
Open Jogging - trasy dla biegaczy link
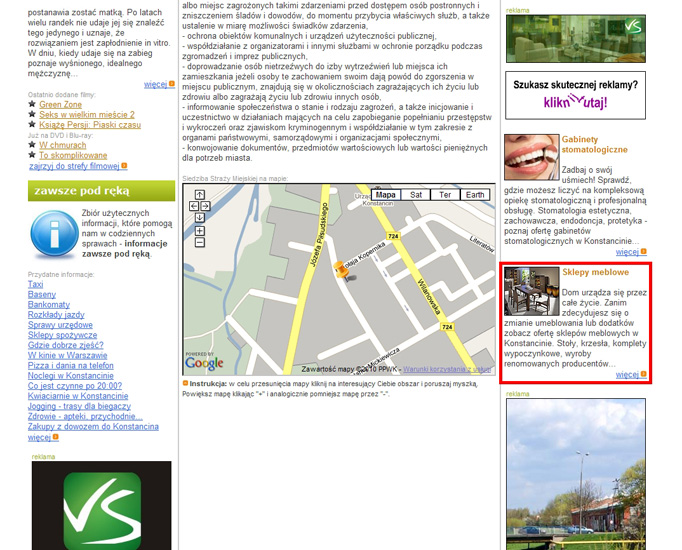pos(79,406)
